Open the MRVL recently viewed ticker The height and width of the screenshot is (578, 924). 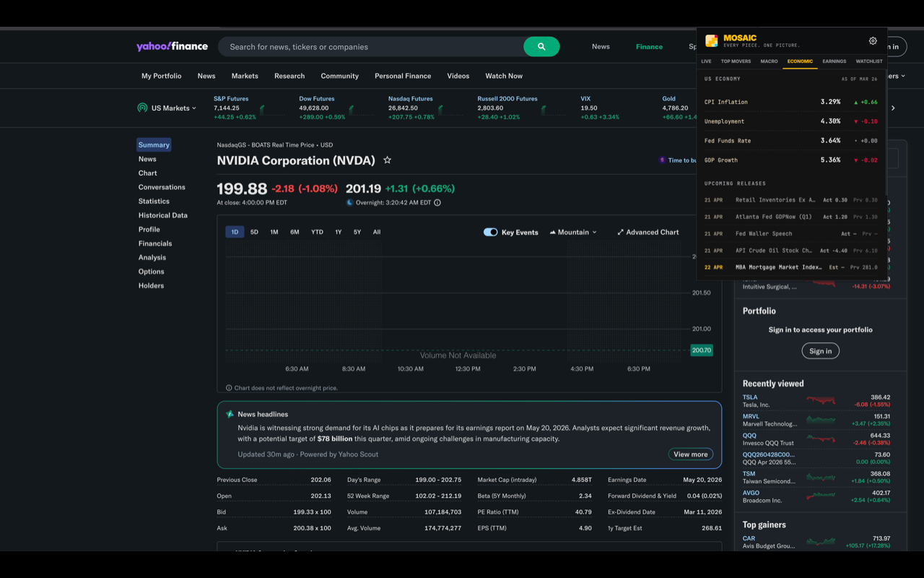point(751,417)
